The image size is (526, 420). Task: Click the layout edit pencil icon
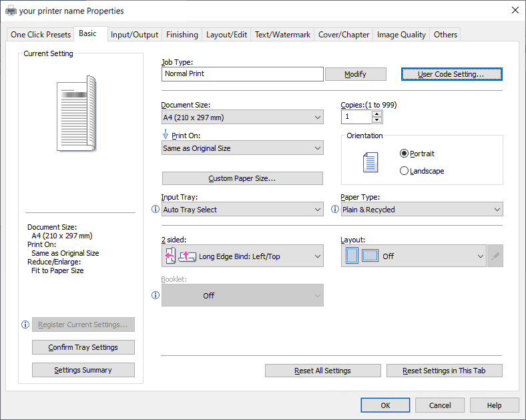coord(495,256)
